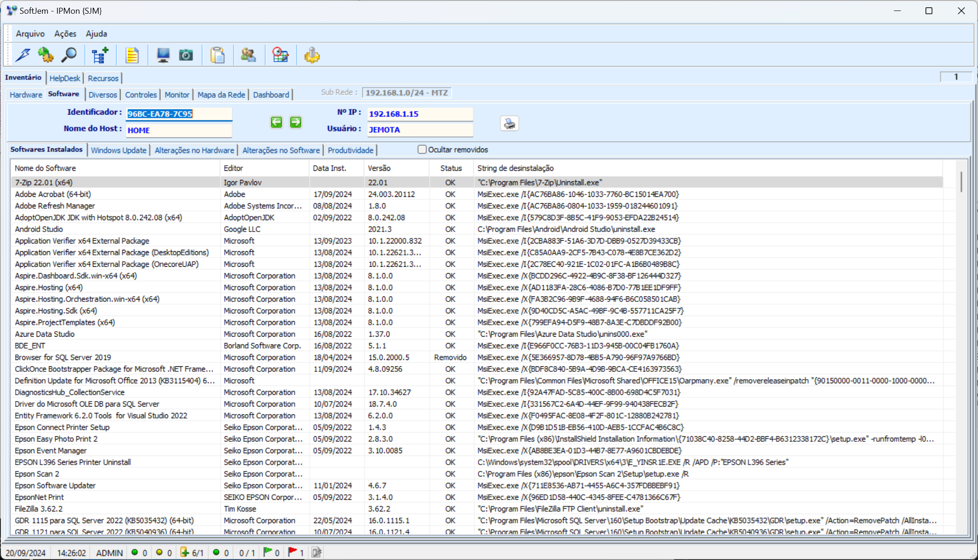Open the Controles sub-tab
The image size is (978, 560).
click(141, 95)
